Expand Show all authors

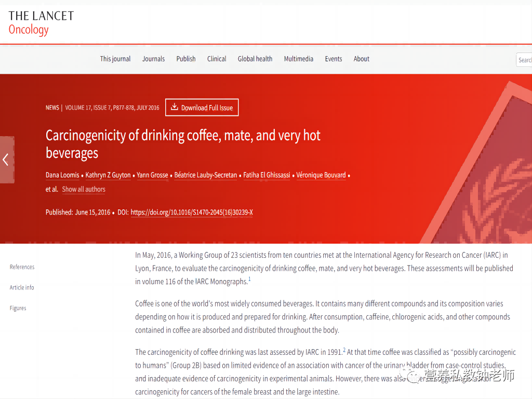tap(84, 189)
